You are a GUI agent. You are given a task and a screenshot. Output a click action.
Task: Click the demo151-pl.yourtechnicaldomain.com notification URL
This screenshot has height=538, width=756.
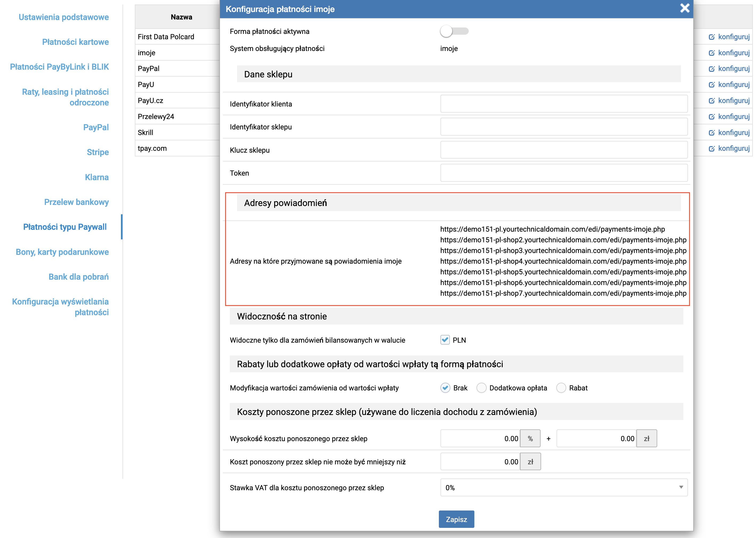click(x=552, y=229)
